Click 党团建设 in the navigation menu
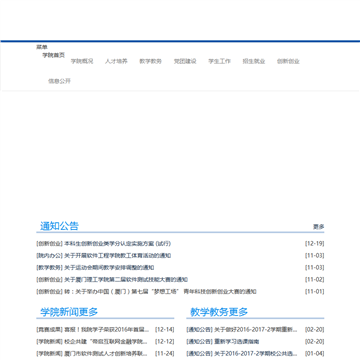 click(x=185, y=61)
